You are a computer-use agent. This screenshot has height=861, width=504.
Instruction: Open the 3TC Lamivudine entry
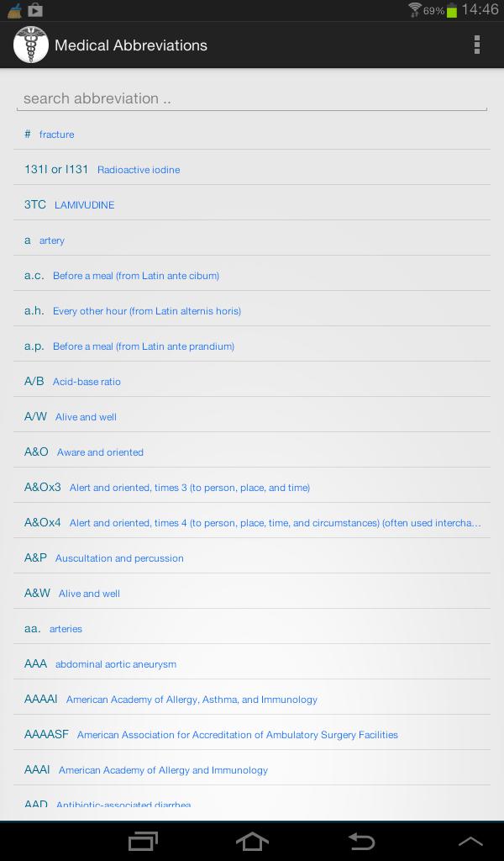252,205
